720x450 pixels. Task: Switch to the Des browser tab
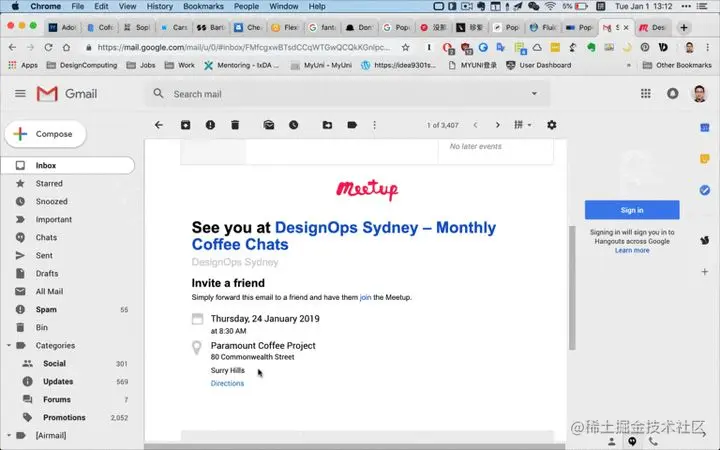pos(653,28)
